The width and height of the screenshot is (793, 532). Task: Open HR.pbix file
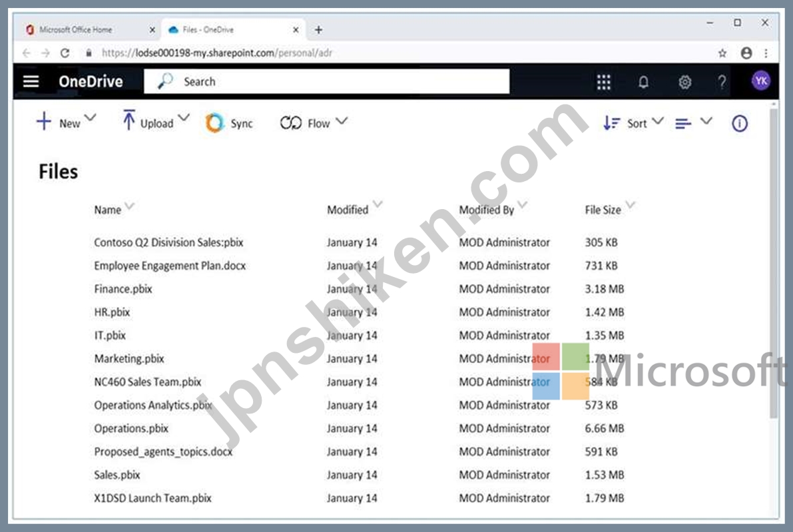coord(112,312)
